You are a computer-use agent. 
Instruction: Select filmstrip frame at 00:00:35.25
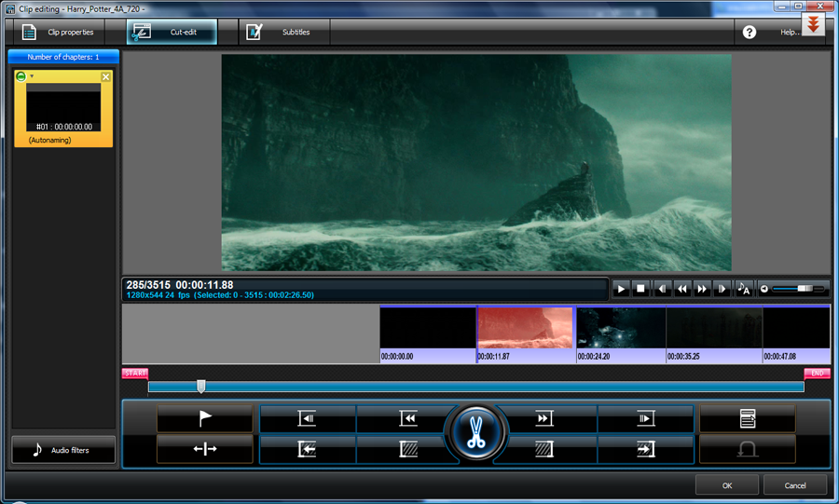[714, 334]
